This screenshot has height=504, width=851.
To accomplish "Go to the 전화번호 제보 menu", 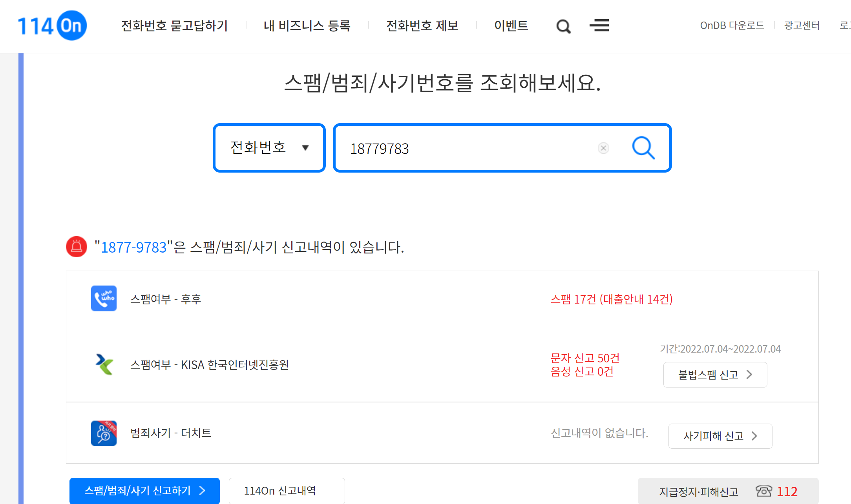I will (x=422, y=26).
